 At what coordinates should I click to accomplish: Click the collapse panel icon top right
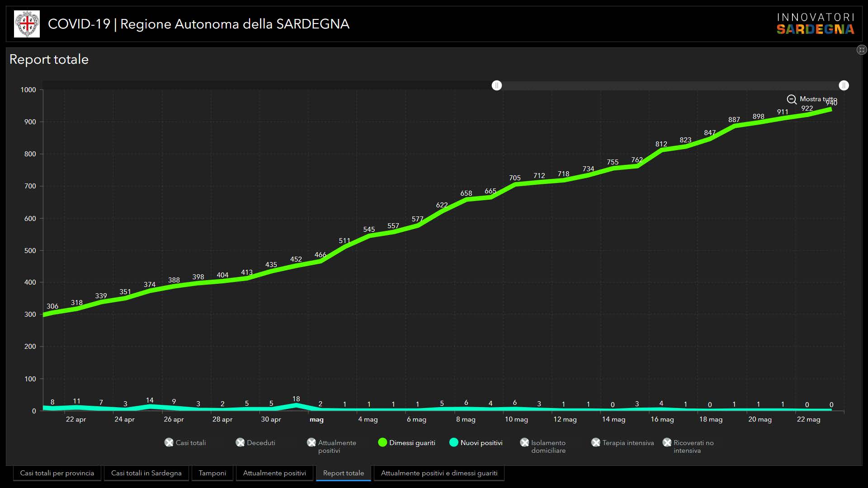point(861,50)
